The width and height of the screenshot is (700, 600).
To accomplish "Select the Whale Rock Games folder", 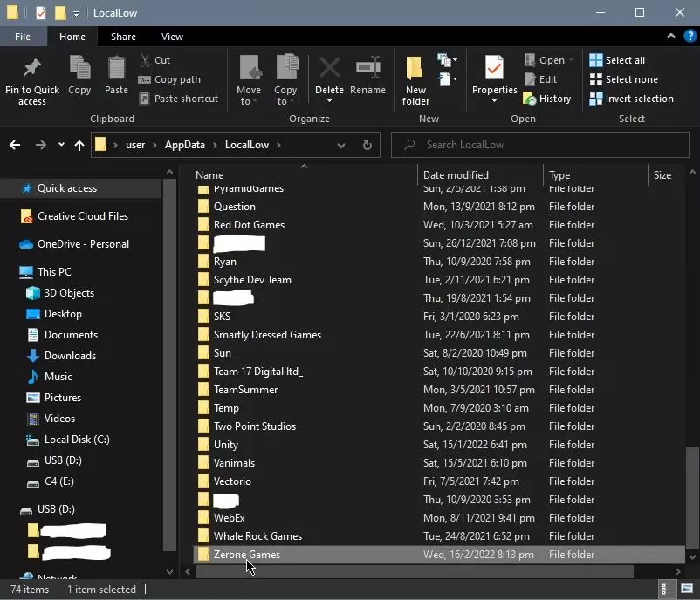I will click(439, 536).
